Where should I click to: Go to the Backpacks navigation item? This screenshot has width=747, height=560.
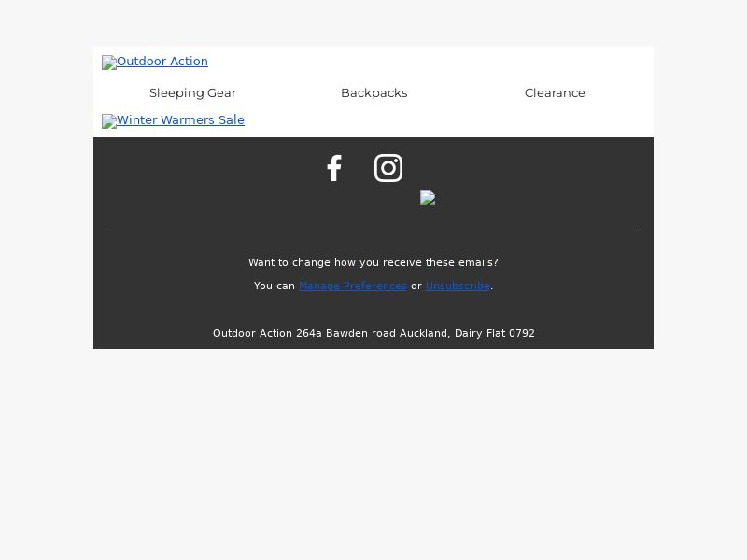click(x=374, y=92)
